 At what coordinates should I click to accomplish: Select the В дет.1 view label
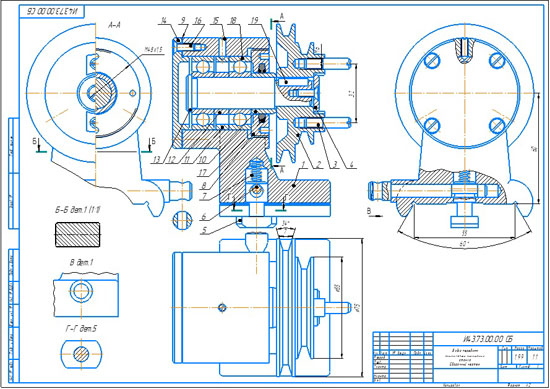point(81,262)
